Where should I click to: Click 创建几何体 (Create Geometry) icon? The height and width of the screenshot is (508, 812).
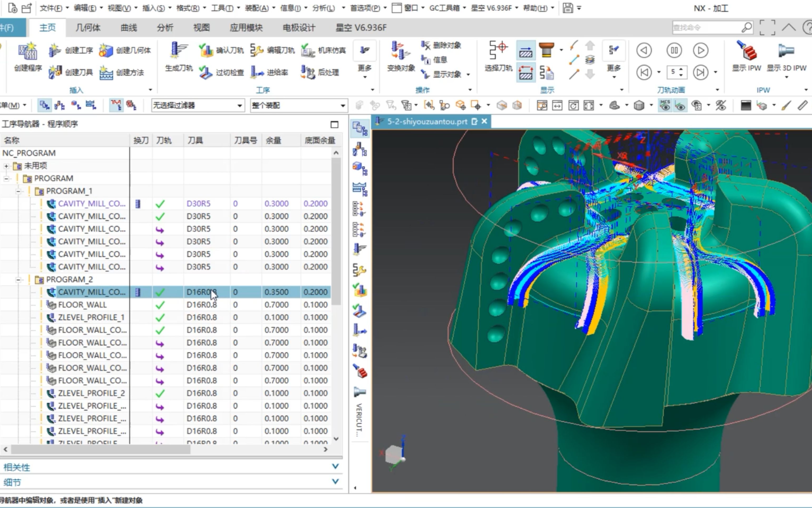coord(106,50)
